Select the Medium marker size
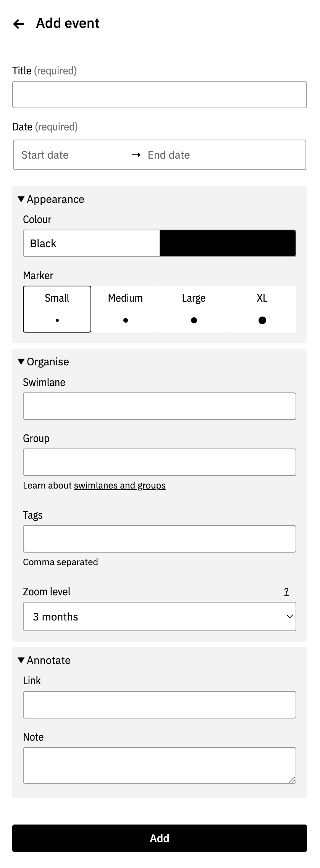 (125, 309)
